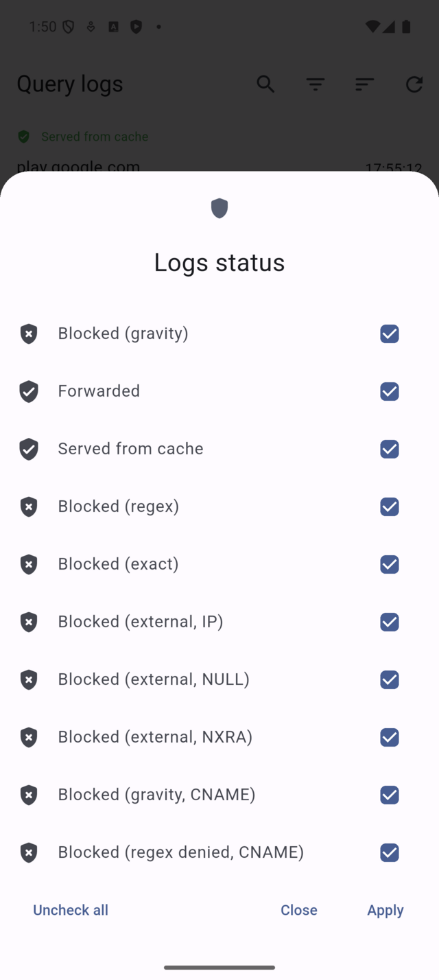Viewport: 439px width, 980px height.
Task: Select the Blocked (external, IP) row label
Action: tap(141, 622)
